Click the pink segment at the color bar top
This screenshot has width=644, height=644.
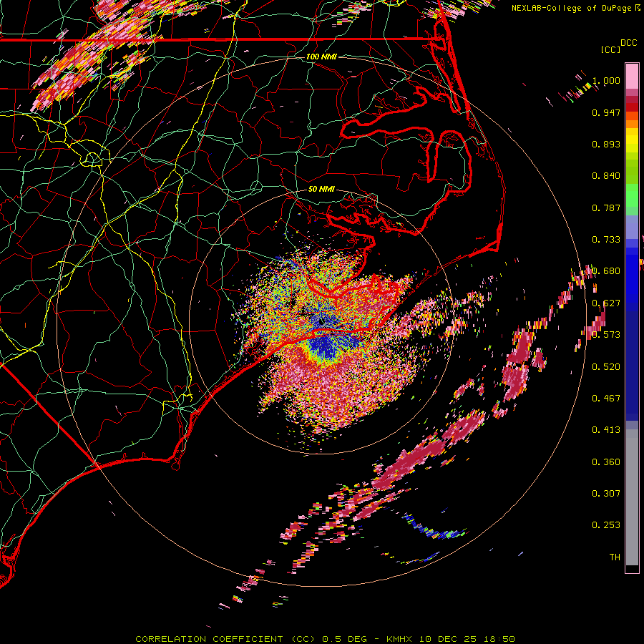click(632, 76)
